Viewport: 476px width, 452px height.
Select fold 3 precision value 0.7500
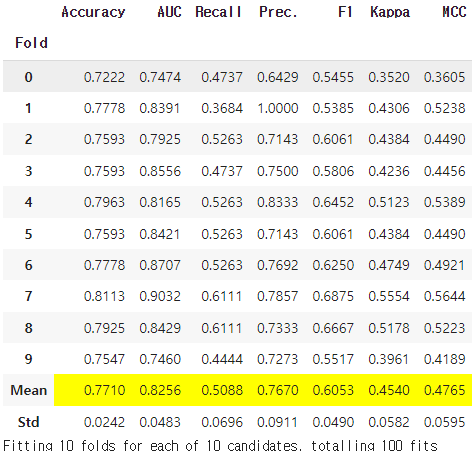tap(278, 171)
